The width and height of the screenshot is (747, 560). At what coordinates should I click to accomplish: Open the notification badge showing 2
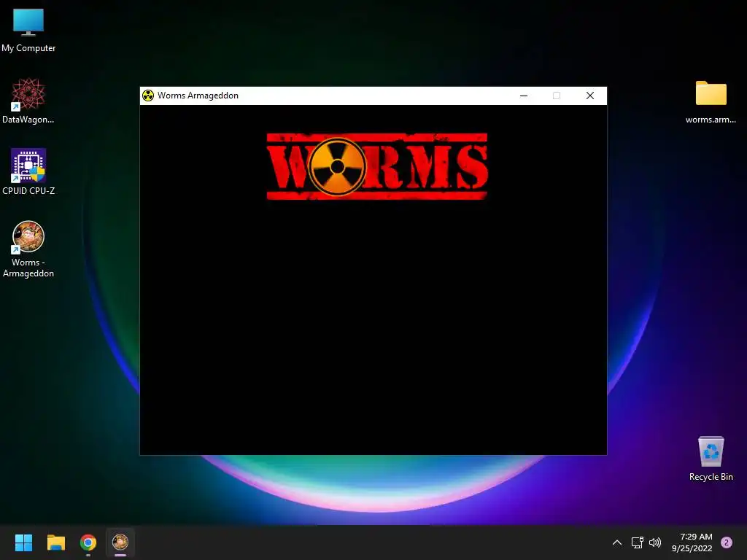tap(727, 542)
